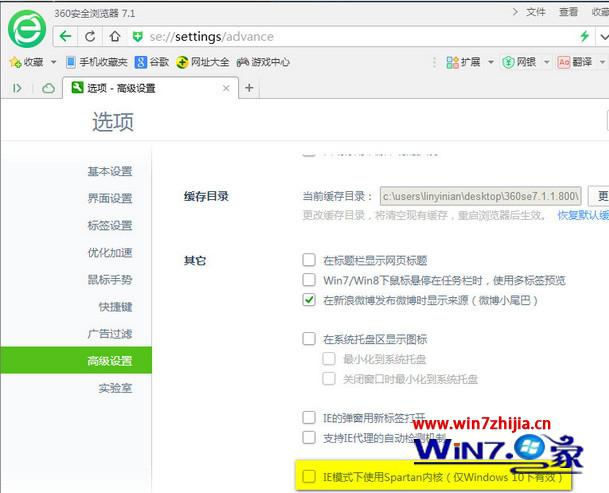Open the 收藏 favorites star button

coord(26,62)
